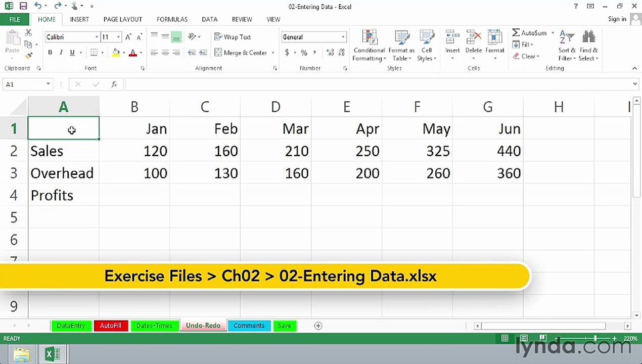Toggle Center horizontal alignment
642x364 pixels.
coord(165,53)
